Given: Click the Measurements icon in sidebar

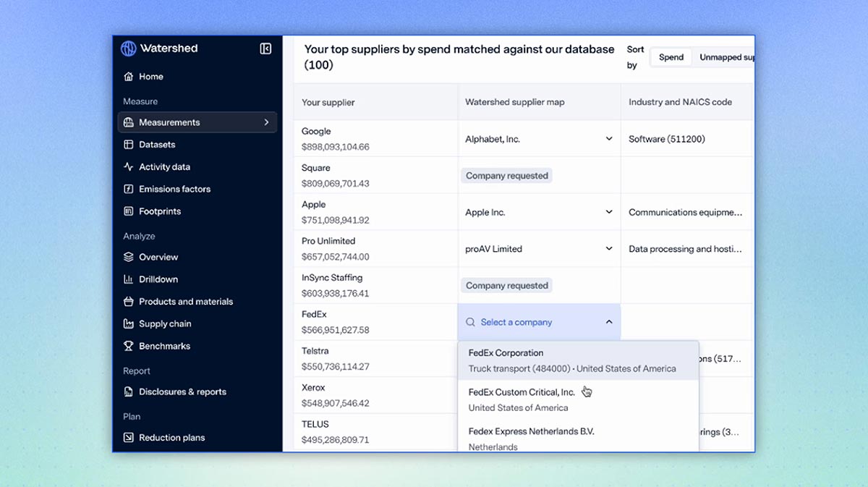Looking at the screenshot, I should pos(129,122).
